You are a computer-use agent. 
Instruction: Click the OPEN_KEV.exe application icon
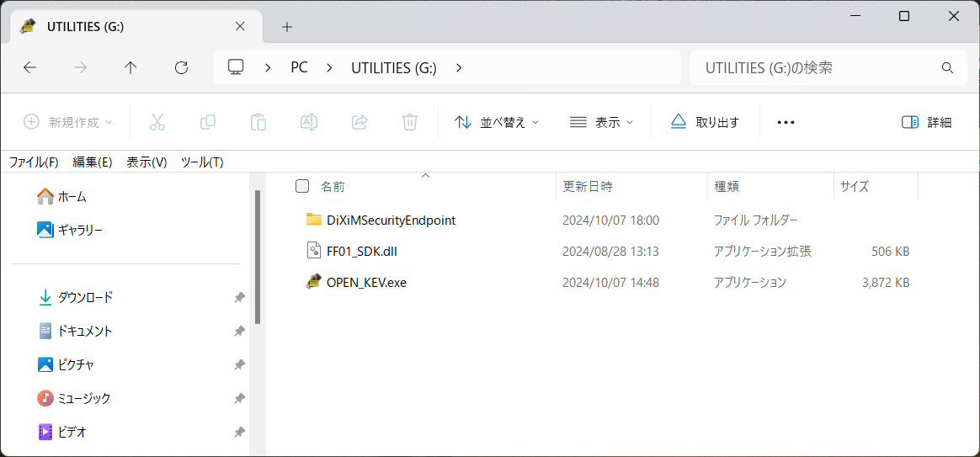click(x=314, y=282)
